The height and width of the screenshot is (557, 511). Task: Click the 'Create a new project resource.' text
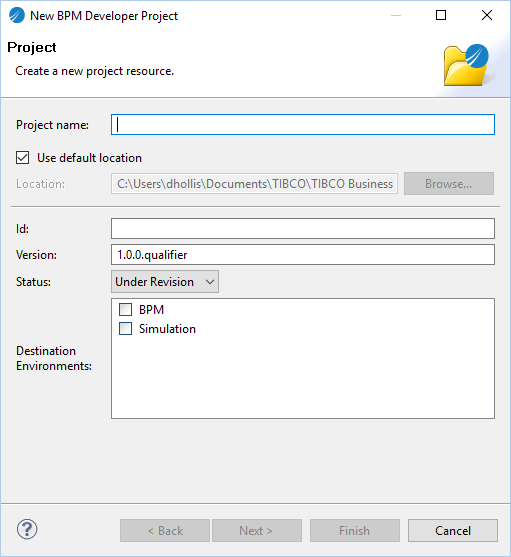(x=94, y=71)
